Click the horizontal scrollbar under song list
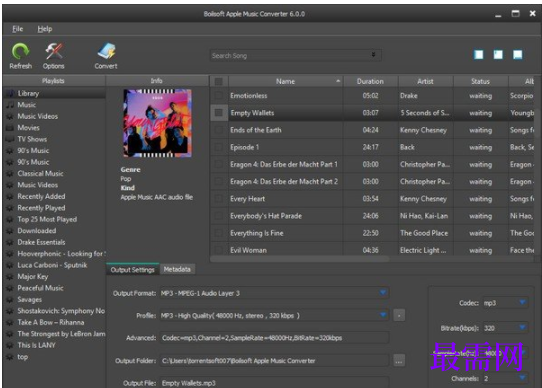This screenshot has width=542, height=388. (300, 259)
